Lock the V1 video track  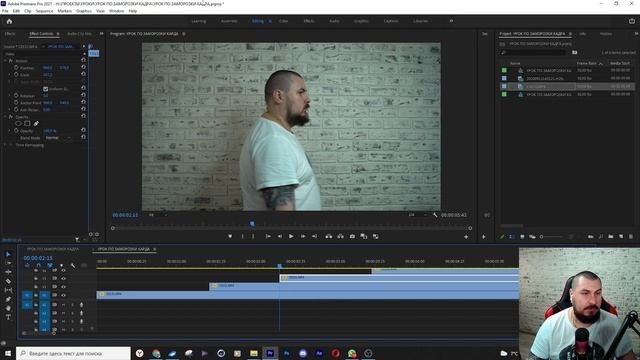[36, 295]
